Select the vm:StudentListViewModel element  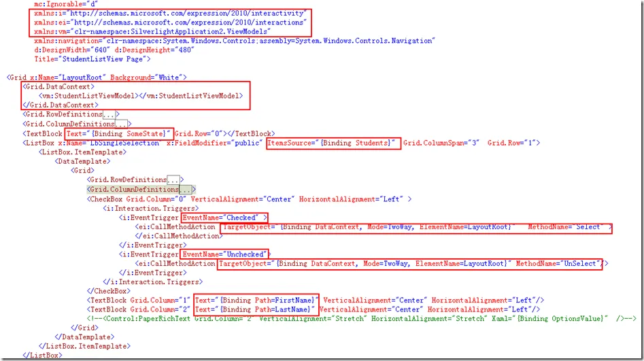click(x=141, y=96)
